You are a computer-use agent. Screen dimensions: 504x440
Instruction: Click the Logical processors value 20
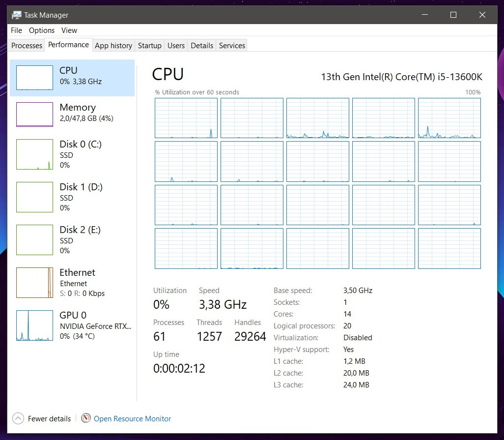[347, 326]
